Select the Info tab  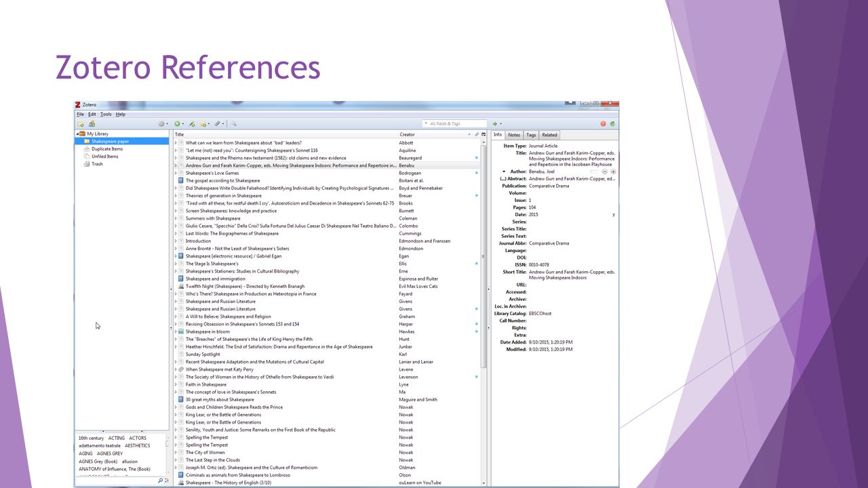click(498, 135)
